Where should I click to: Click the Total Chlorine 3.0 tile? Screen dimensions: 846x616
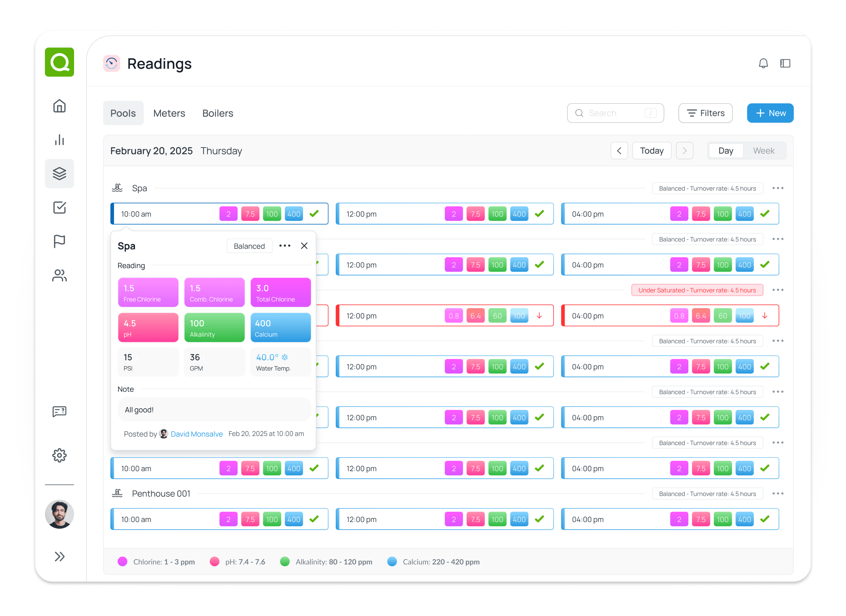pos(280,293)
